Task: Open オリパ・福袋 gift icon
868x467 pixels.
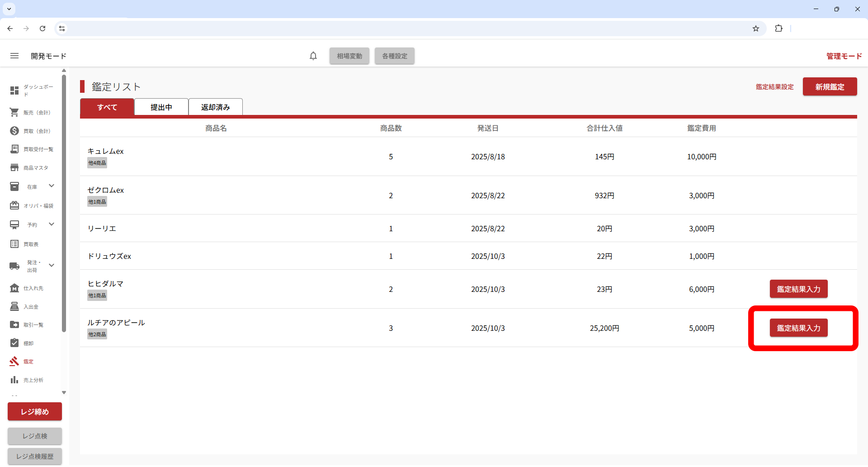Action: click(14, 205)
